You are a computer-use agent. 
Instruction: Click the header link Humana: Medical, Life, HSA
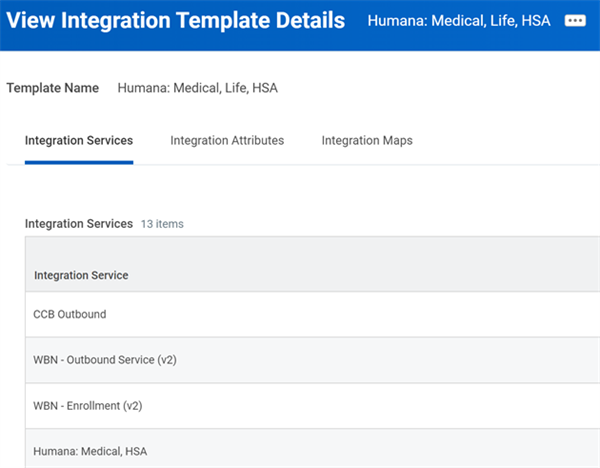(459, 21)
